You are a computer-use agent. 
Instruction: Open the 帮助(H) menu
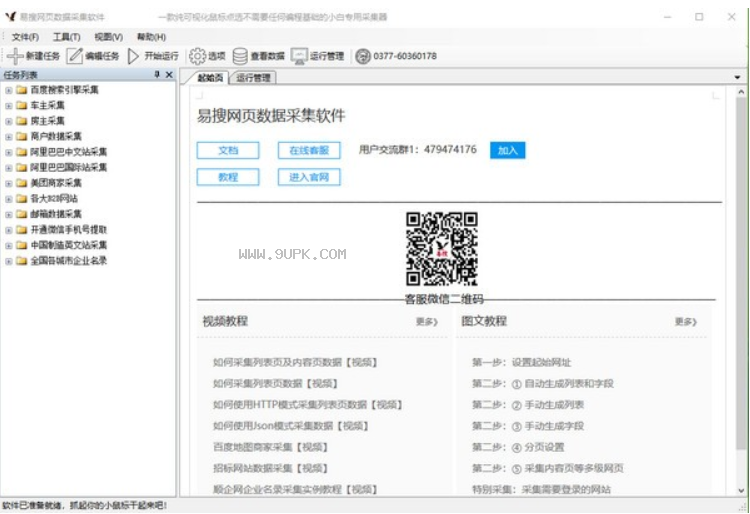coord(151,37)
